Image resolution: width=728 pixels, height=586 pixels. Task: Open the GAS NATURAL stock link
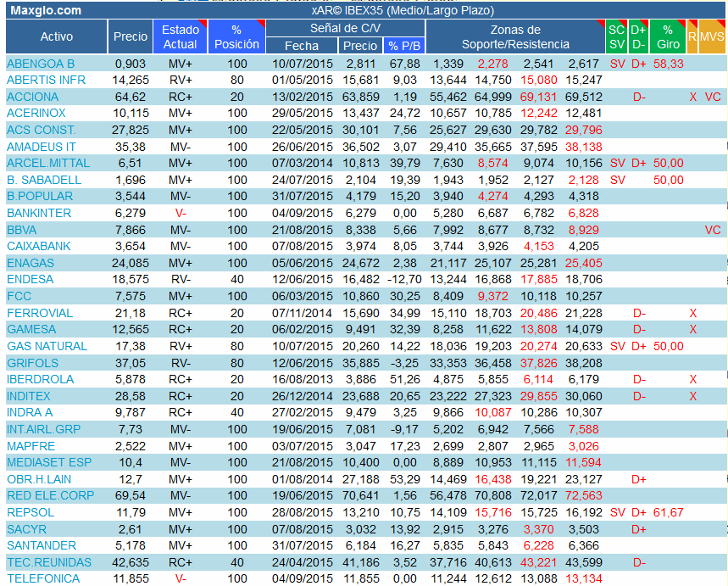47,346
